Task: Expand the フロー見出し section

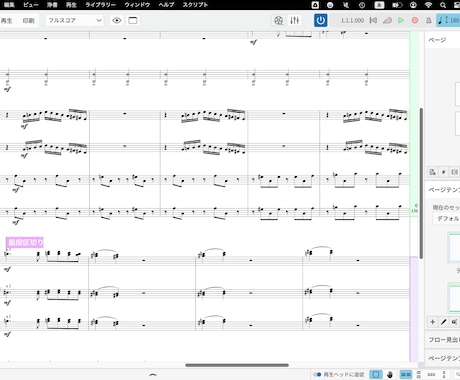Action: [x=444, y=340]
